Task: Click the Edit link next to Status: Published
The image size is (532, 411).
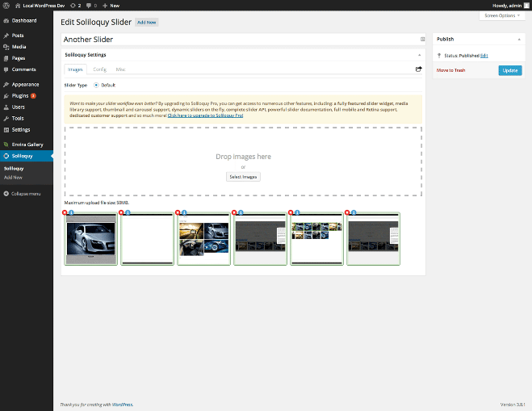Action: point(484,56)
